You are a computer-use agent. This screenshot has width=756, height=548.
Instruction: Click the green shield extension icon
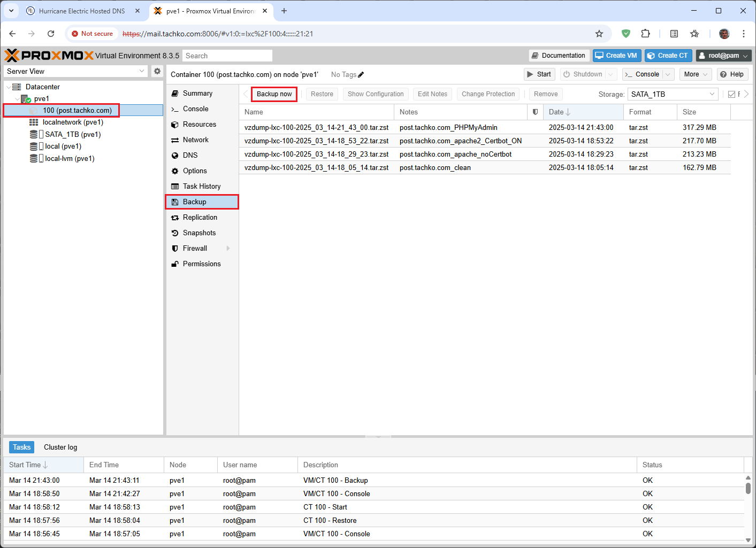(x=625, y=34)
